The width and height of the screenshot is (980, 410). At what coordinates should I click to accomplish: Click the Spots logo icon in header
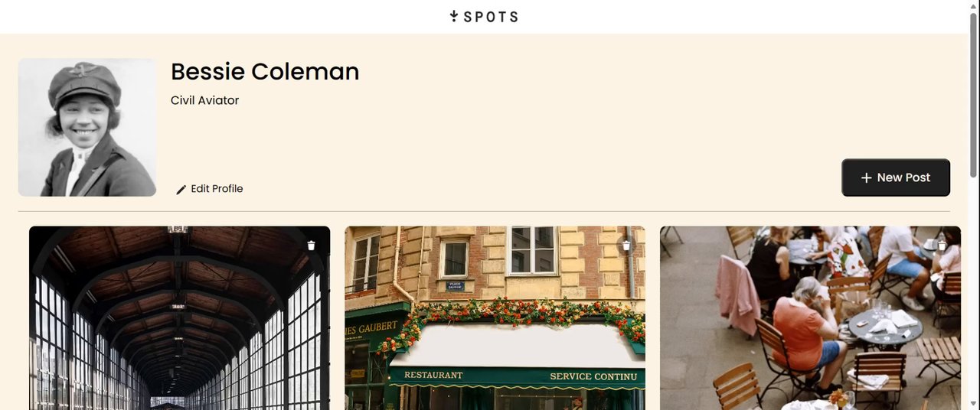pos(453,16)
